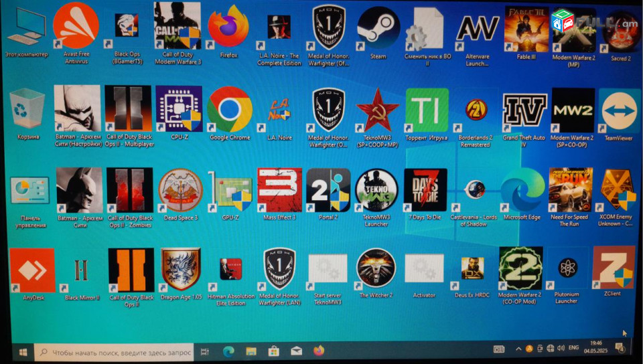Open Microsoft Edge from the taskbar
The width and height of the screenshot is (643, 364).
228,351
